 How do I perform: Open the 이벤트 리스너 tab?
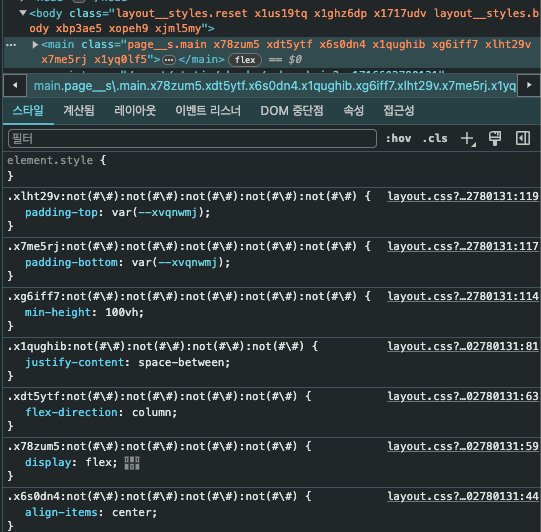208,110
